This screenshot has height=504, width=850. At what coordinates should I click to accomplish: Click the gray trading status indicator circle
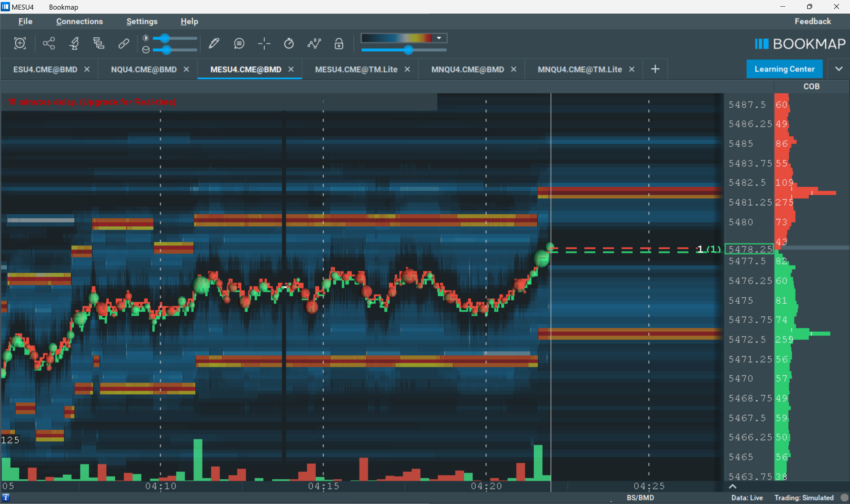[x=844, y=498]
